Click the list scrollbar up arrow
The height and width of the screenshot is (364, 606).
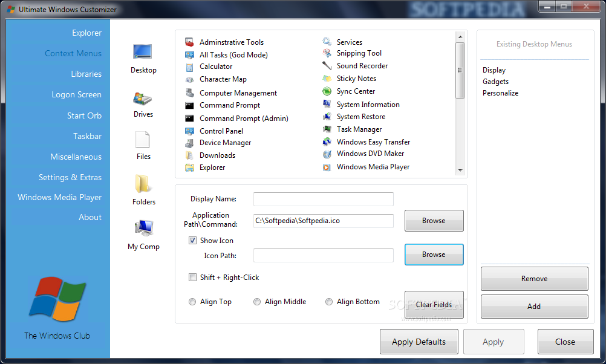460,37
